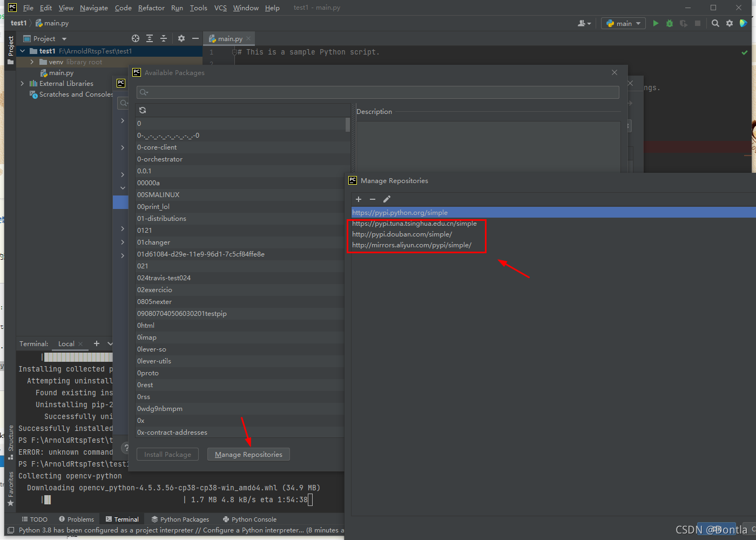This screenshot has height=540, width=756.
Task: Open the Structure sidebar tool window
Action: pyautogui.click(x=10, y=442)
